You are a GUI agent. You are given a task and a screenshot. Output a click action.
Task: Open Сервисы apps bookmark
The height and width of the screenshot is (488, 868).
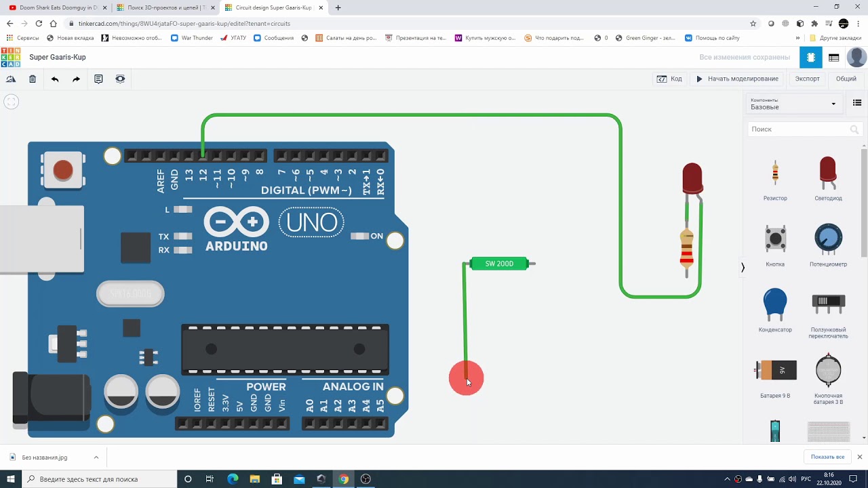point(23,38)
